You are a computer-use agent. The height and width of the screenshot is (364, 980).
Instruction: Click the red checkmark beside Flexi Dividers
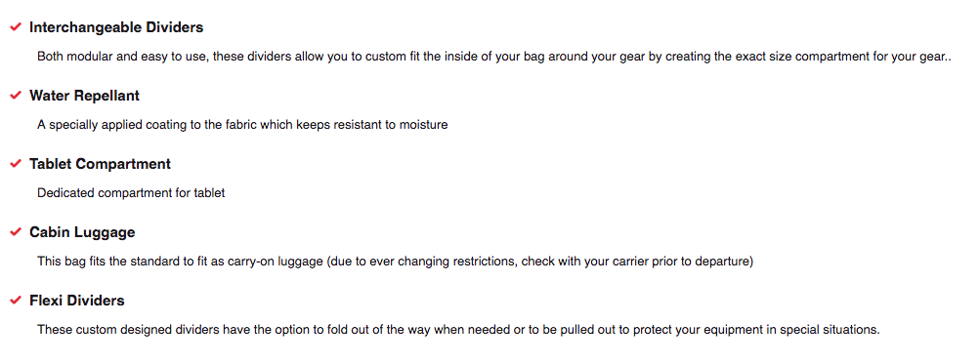tap(16, 301)
